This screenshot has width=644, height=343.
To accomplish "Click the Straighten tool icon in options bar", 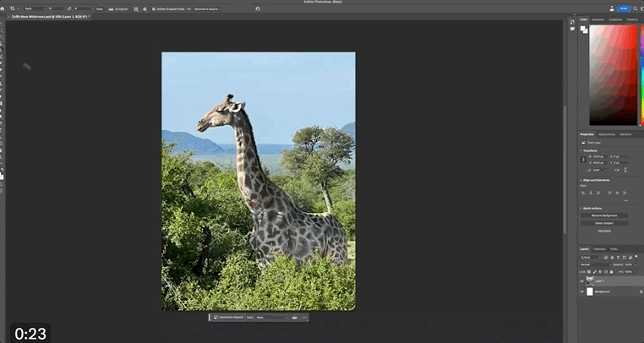I will 112,8.
